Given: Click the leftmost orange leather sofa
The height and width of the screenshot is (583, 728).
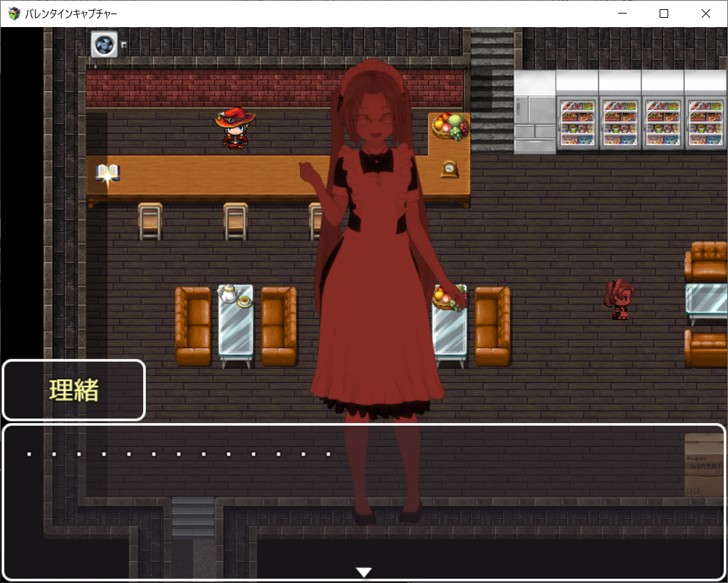Looking at the screenshot, I should (x=192, y=326).
